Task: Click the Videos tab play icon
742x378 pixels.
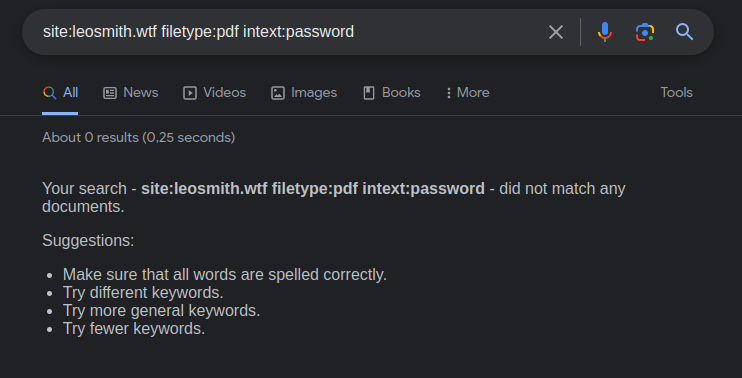Action: coord(190,93)
